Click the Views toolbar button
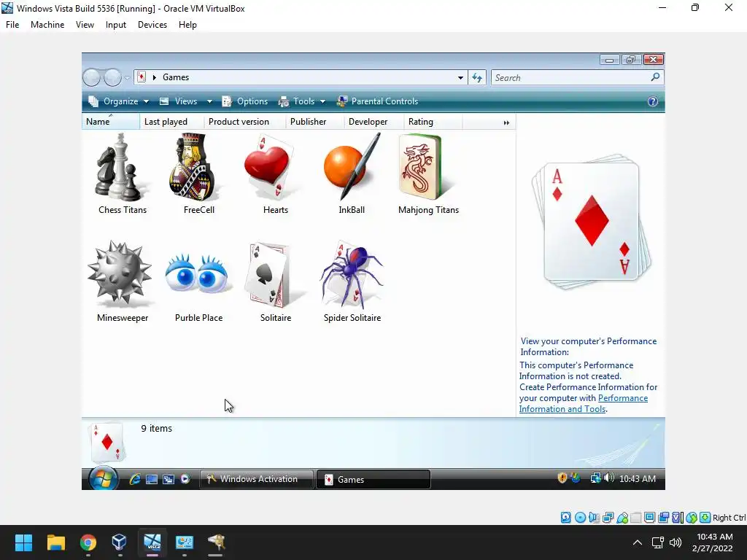 pyautogui.click(x=179, y=101)
